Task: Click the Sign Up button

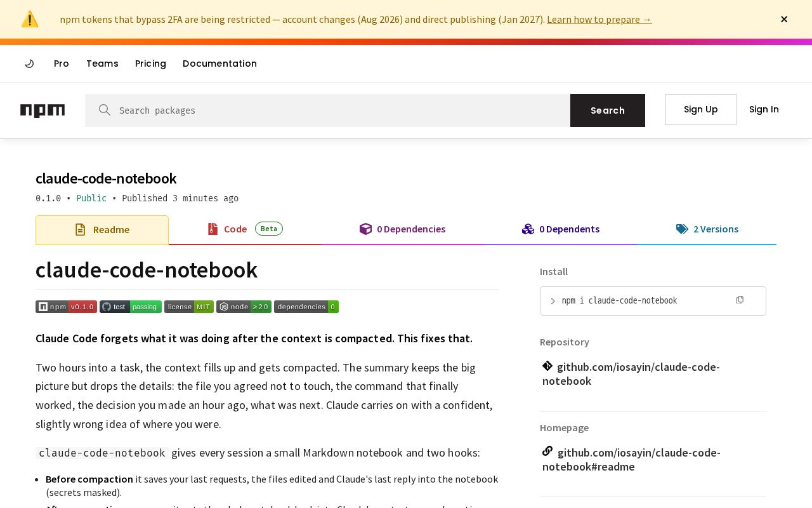Action: coord(701,109)
